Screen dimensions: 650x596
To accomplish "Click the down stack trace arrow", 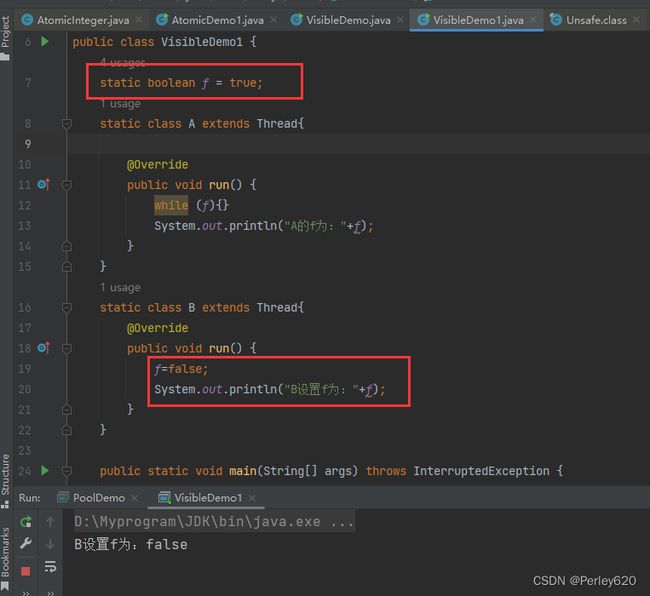I will point(50,544).
